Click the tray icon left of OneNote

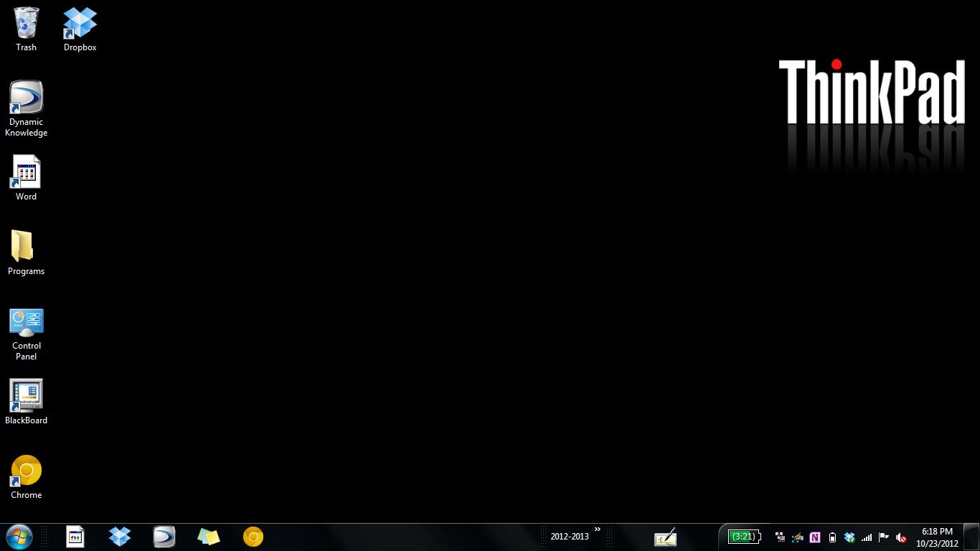point(797,537)
